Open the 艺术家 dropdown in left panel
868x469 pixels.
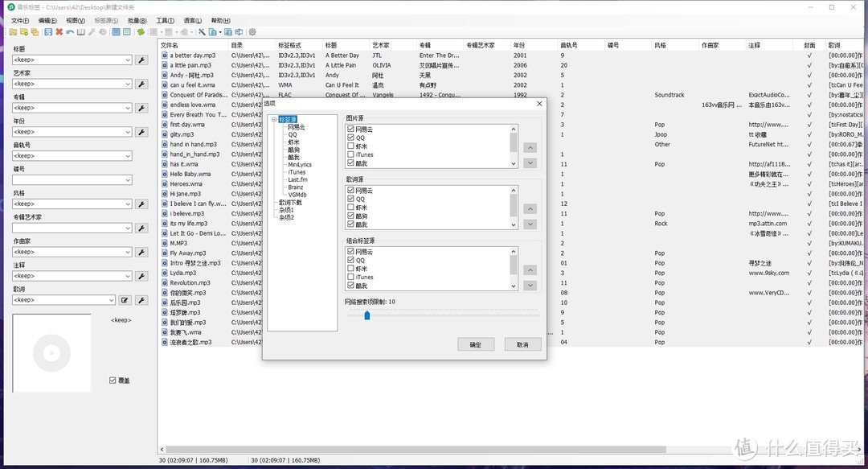click(x=128, y=84)
